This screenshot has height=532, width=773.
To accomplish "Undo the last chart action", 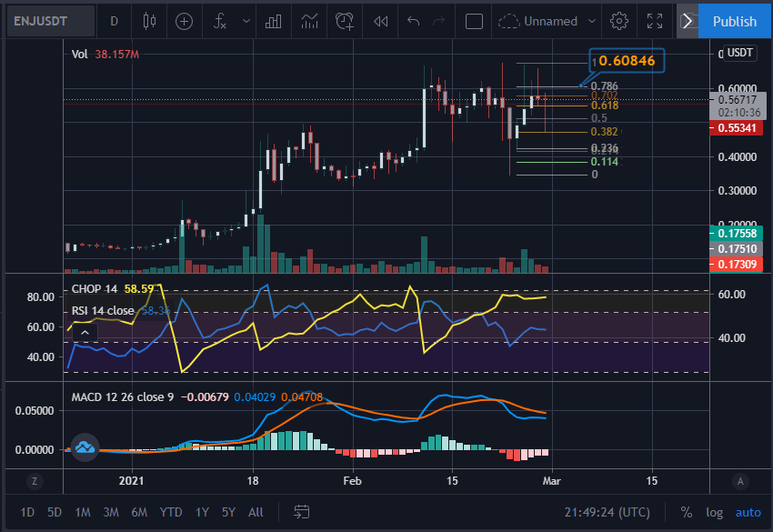I will point(413,21).
